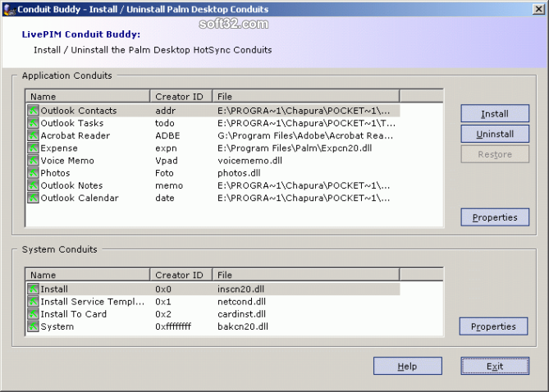Image resolution: width=549 pixels, height=392 pixels.
Task: Select the Install Service Templ... row name
Action: pos(92,302)
